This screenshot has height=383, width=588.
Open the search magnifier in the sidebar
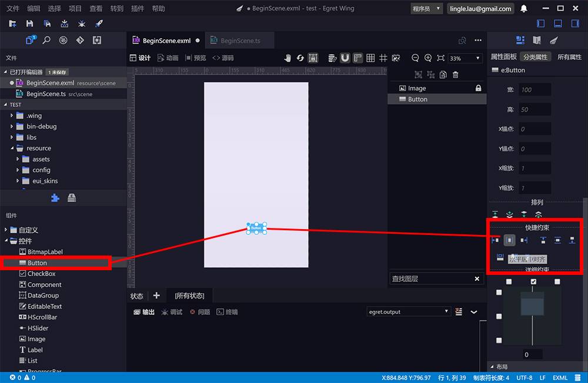46,40
